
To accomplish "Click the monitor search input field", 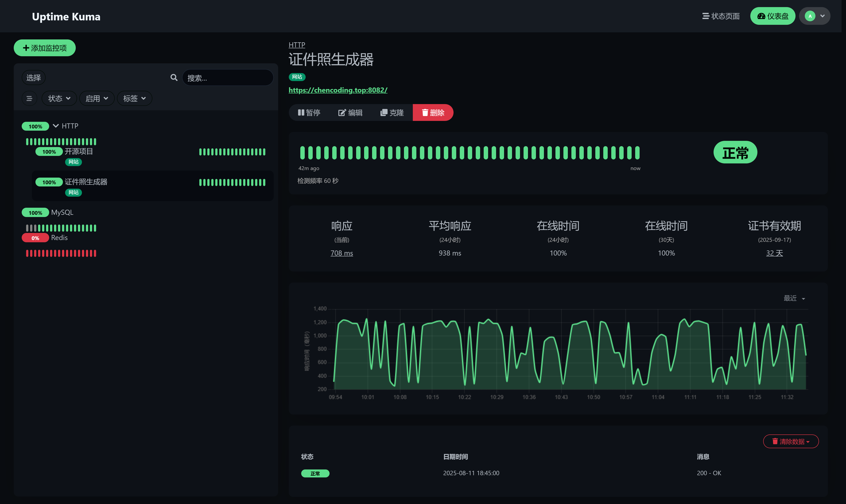I will pos(227,78).
